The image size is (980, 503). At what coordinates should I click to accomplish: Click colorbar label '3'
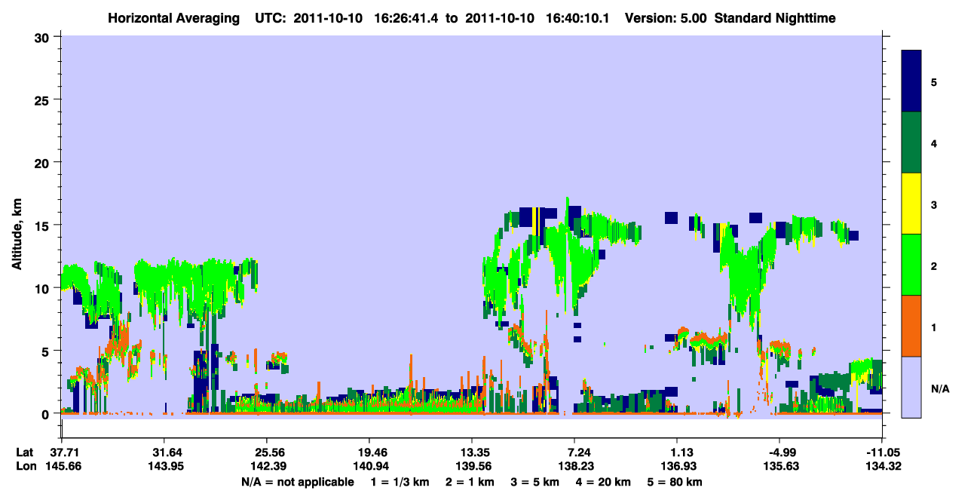[x=934, y=204]
